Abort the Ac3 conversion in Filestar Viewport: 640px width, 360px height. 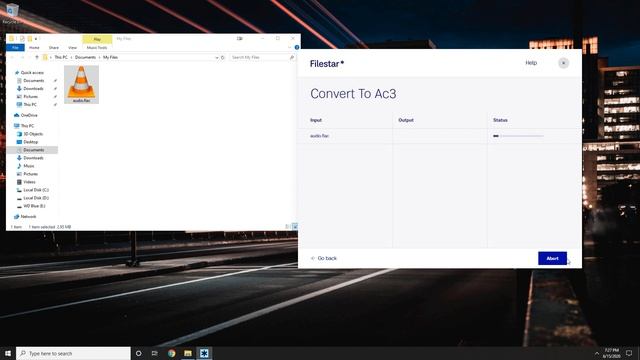(552, 258)
